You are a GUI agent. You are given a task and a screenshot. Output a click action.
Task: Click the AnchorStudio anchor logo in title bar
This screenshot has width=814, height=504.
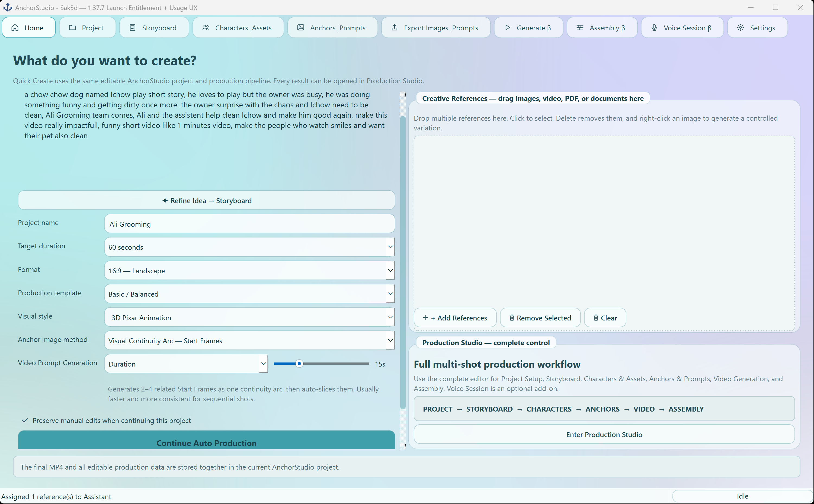coord(8,7)
